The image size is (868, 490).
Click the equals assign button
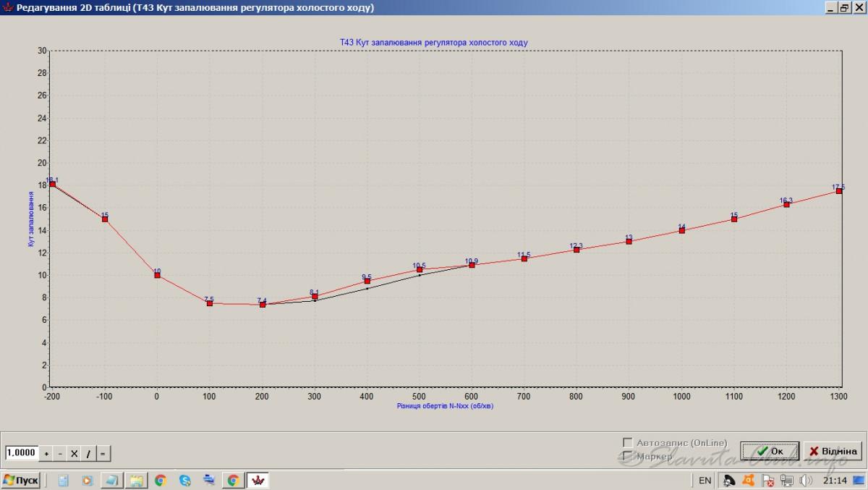coord(102,454)
